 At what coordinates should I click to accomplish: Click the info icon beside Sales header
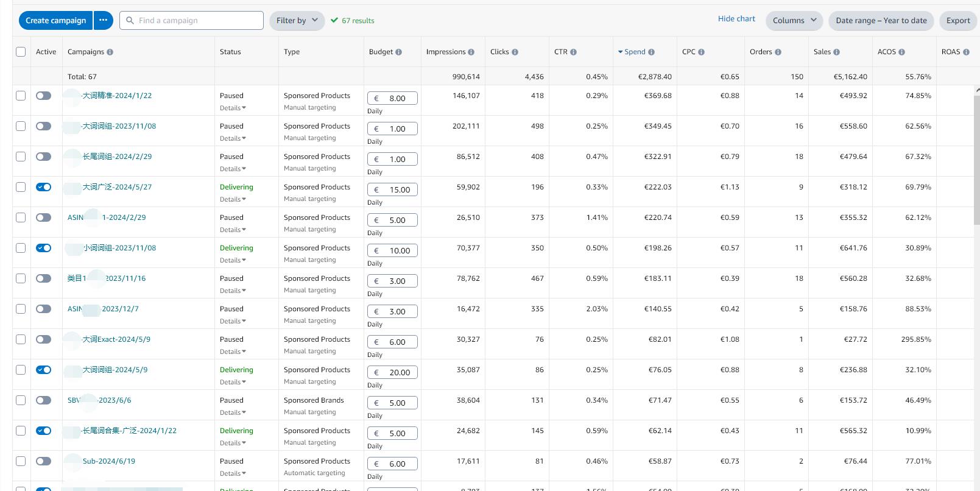[836, 52]
